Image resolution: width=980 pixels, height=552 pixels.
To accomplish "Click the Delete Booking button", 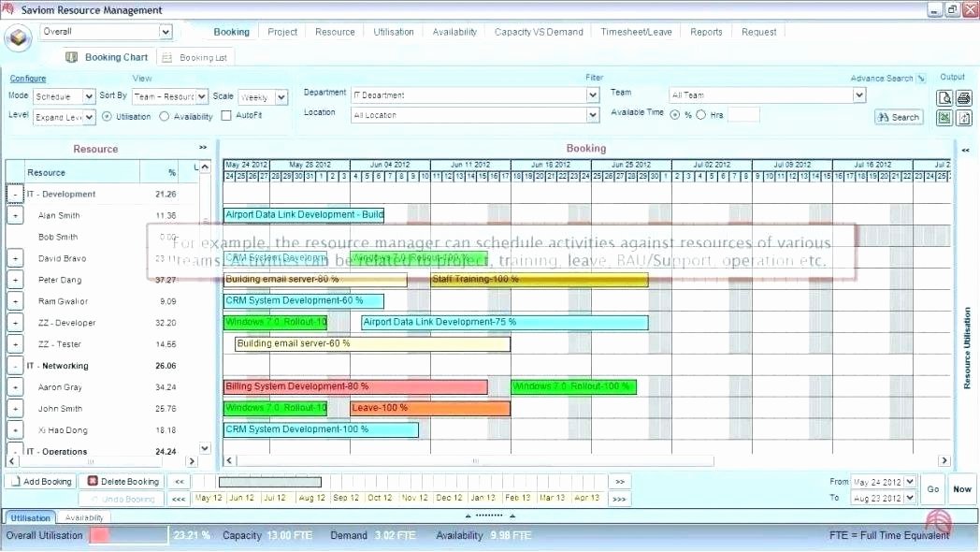I will (123, 482).
